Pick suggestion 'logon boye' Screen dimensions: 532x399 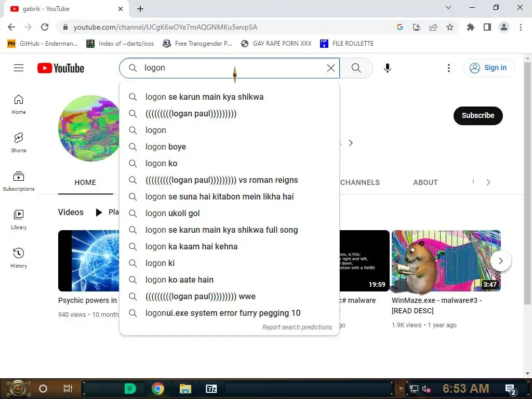click(x=229, y=147)
